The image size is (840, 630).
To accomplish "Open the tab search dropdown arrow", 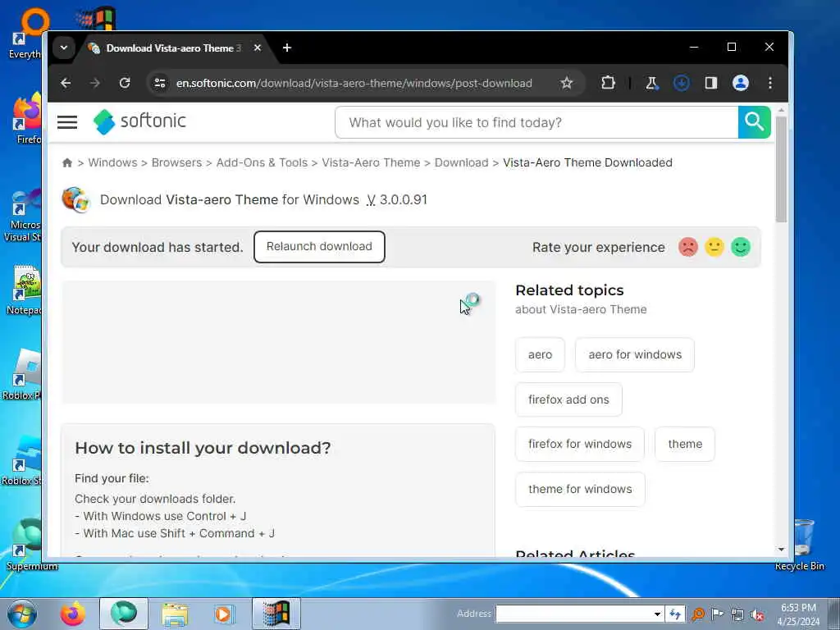I will pyautogui.click(x=64, y=48).
